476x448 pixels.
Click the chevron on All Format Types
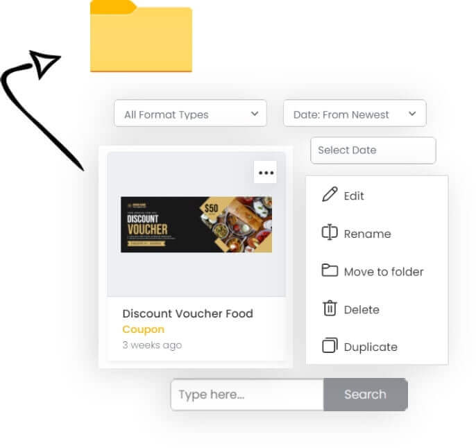tap(255, 114)
